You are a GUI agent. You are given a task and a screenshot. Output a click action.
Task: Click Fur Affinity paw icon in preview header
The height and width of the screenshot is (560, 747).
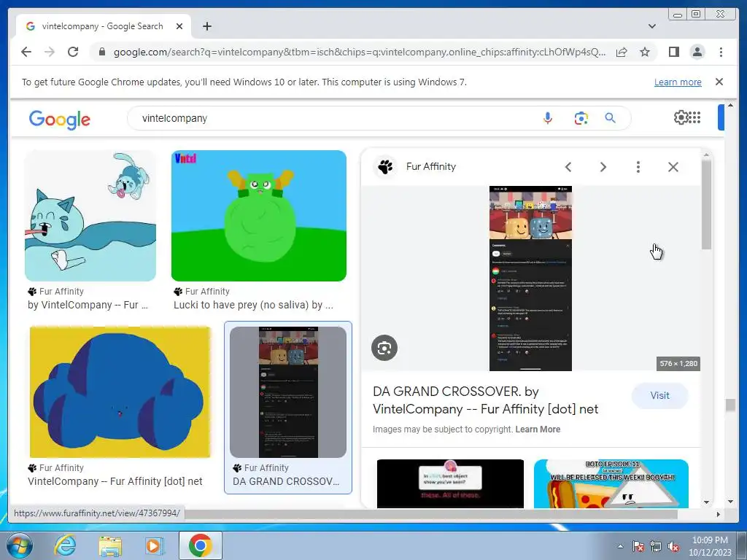click(x=385, y=167)
